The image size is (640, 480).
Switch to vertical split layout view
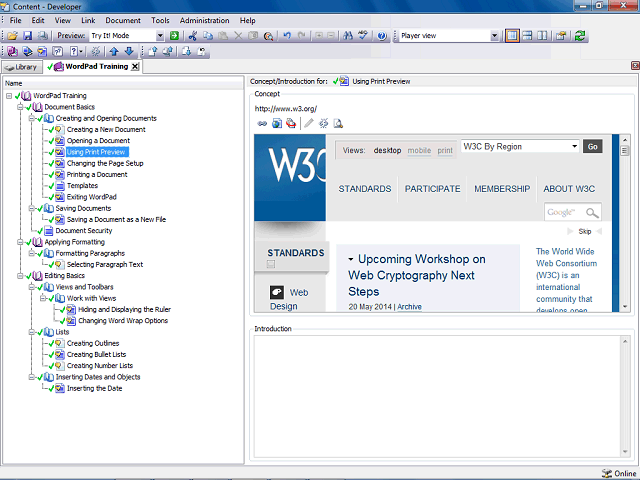pos(542,36)
